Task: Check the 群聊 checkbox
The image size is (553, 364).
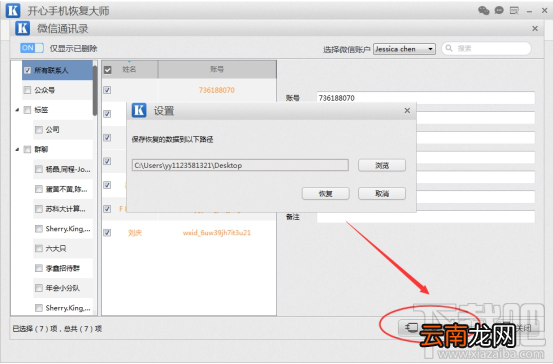Action: pos(27,150)
